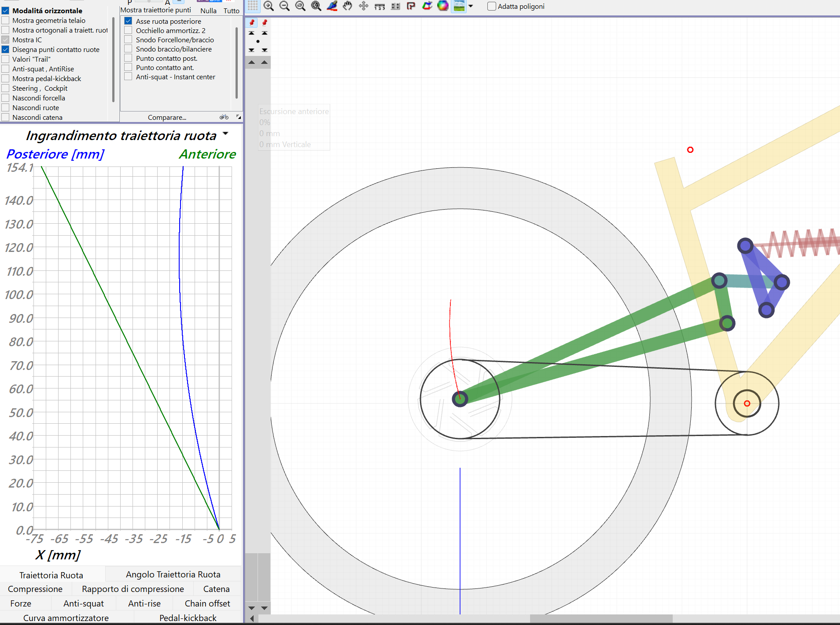Select the hand pan tool
840x625 pixels.
pyautogui.click(x=348, y=6)
